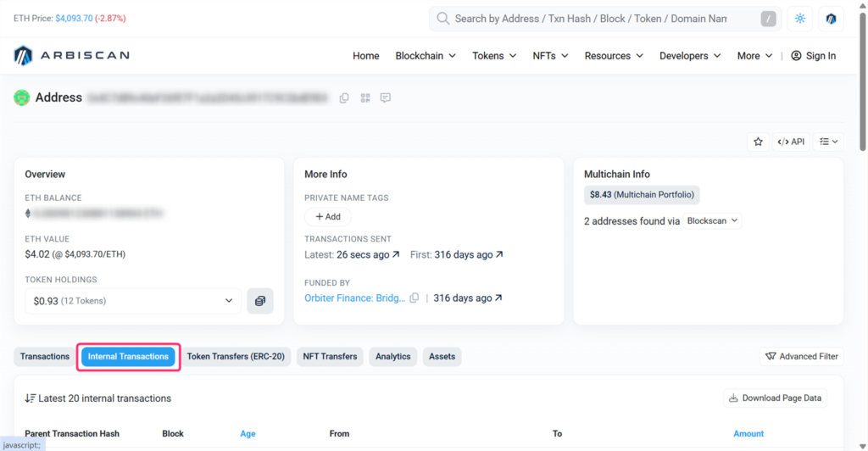This screenshot has width=868, height=451.
Task: Show the address QR code icon
Action: 365,98
